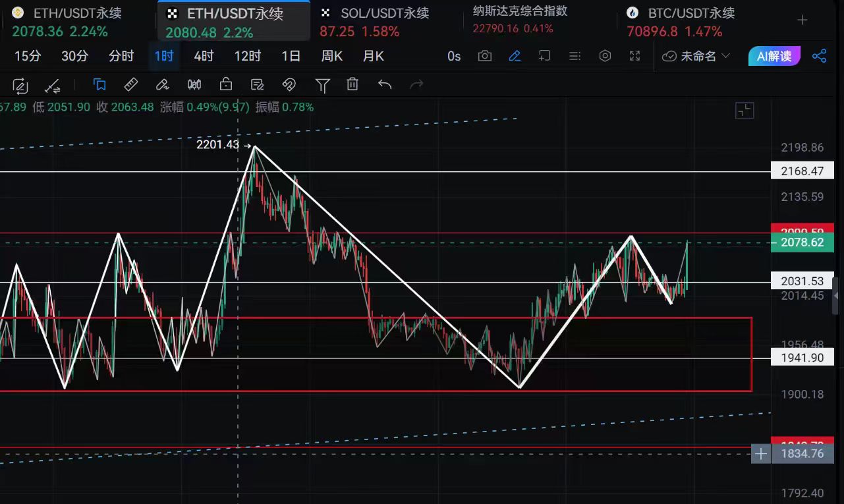Click the AI解读 button
Image resolution: width=844 pixels, height=504 pixels.
[x=774, y=56]
